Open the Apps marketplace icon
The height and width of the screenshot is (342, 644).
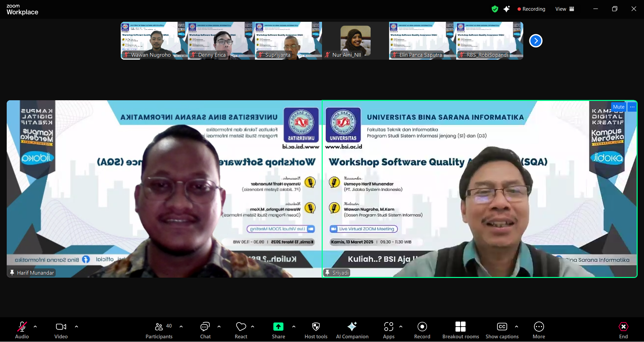389,330
